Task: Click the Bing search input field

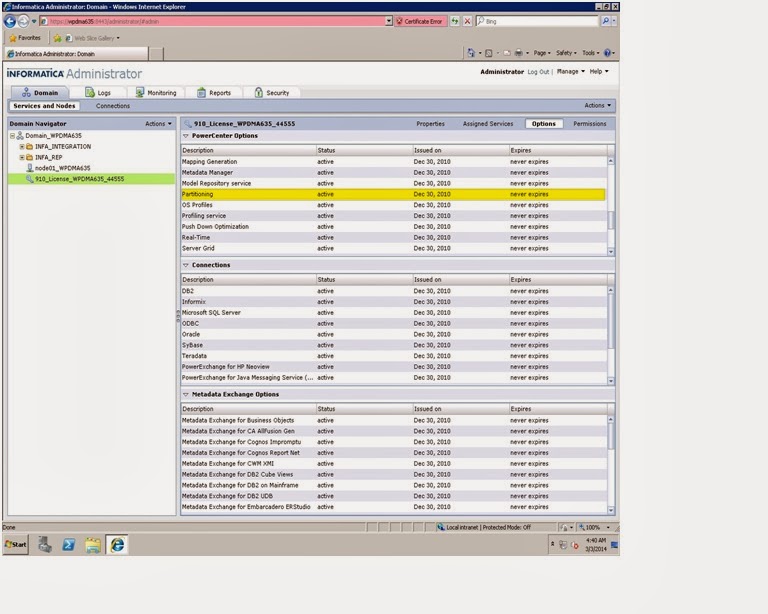Action: [538, 21]
